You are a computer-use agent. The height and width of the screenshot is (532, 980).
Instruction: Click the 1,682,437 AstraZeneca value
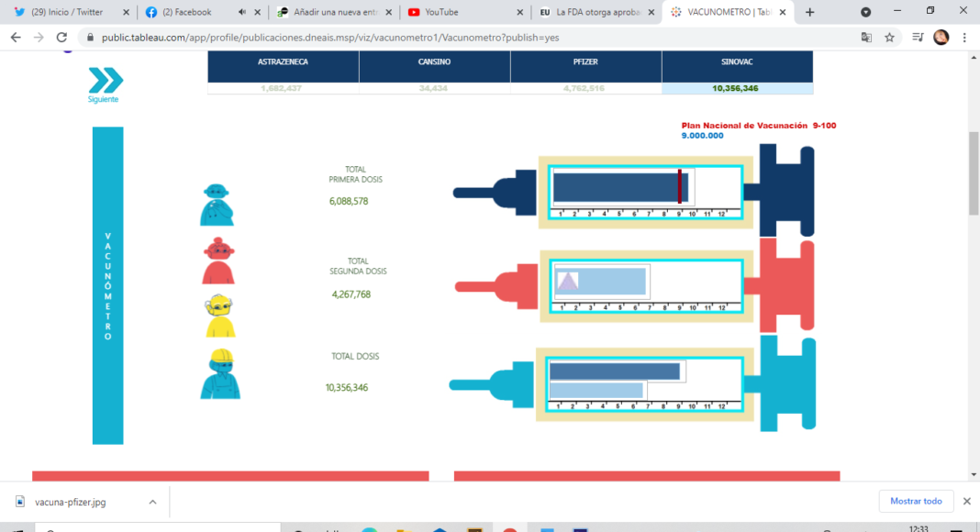coord(282,88)
